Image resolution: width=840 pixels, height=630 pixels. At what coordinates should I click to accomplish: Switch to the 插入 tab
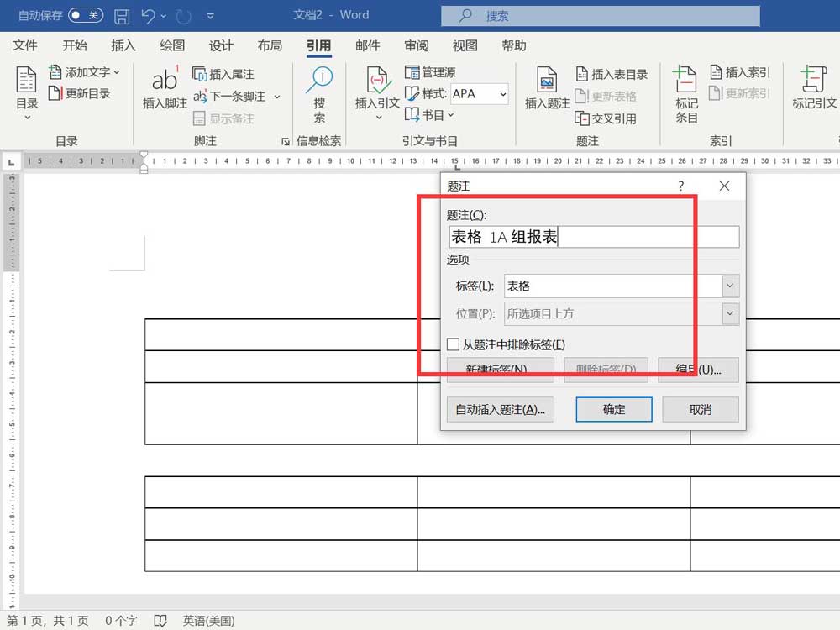[123, 45]
